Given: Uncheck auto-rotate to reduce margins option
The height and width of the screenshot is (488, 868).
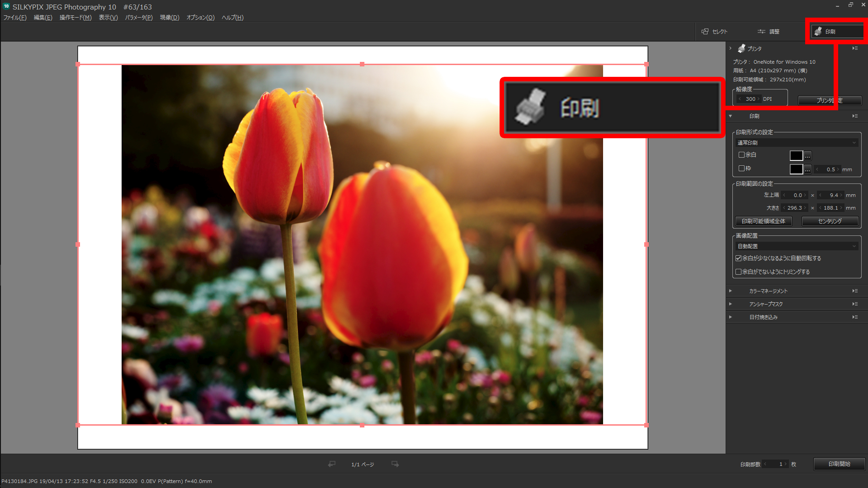Looking at the screenshot, I should 738,258.
